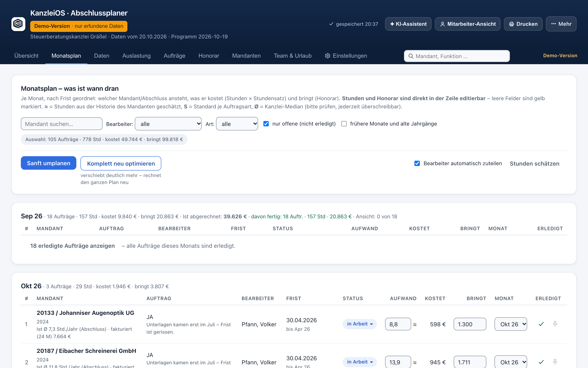Image resolution: width=588 pixels, height=368 pixels.
Task: Click Sanft umplanen button
Action: click(49, 163)
